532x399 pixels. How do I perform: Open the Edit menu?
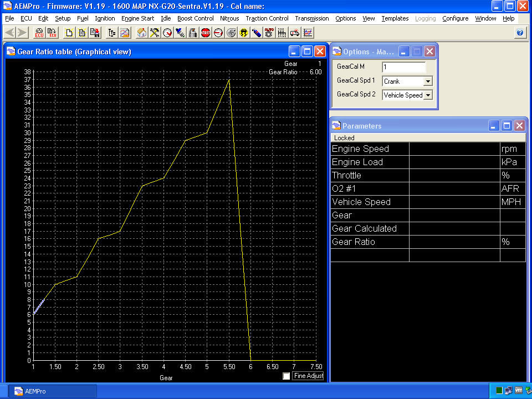(43, 18)
